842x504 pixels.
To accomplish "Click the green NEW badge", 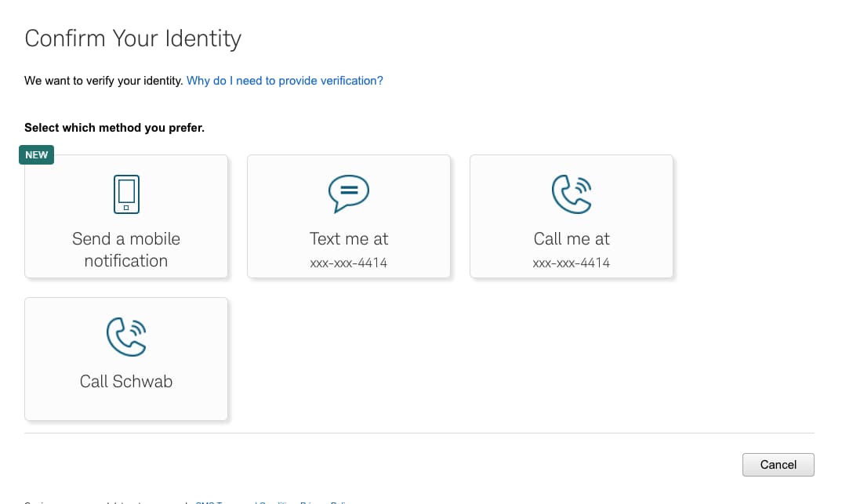I will pos(36,154).
